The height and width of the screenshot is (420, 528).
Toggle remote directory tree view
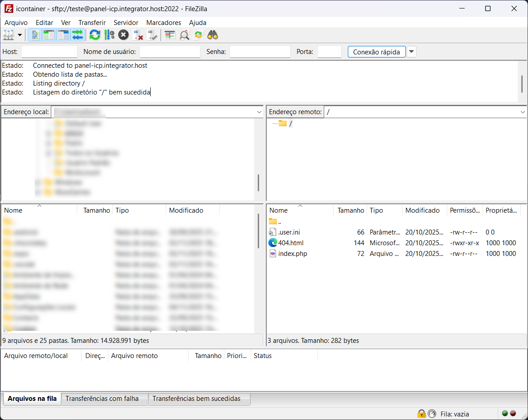tap(63, 35)
